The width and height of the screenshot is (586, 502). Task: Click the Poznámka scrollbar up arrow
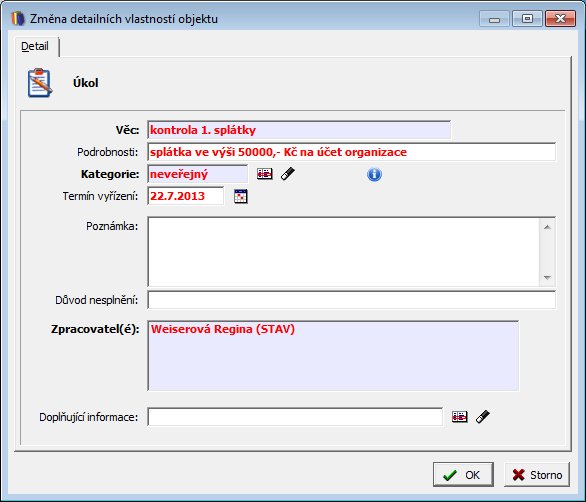tap(548, 227)
